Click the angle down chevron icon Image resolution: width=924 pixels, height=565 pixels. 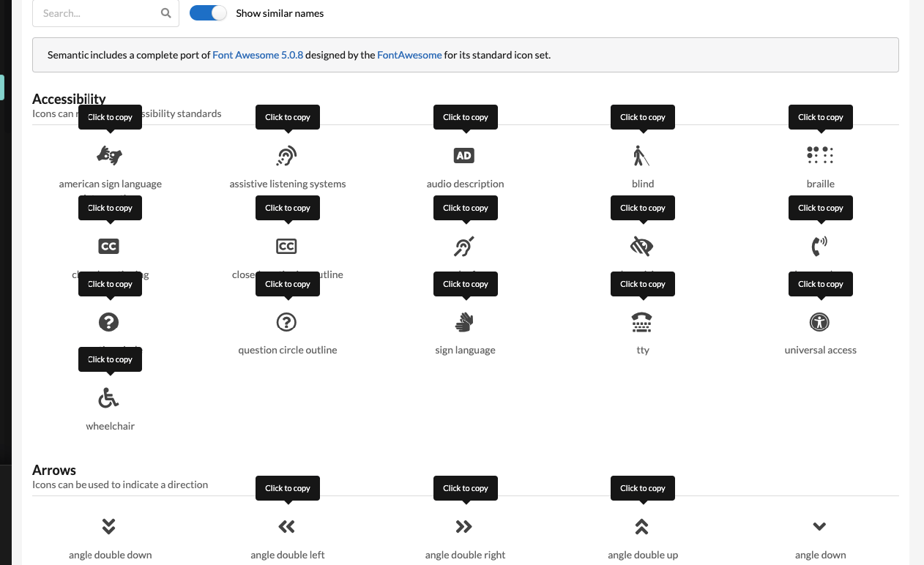[x=820, y=526]
